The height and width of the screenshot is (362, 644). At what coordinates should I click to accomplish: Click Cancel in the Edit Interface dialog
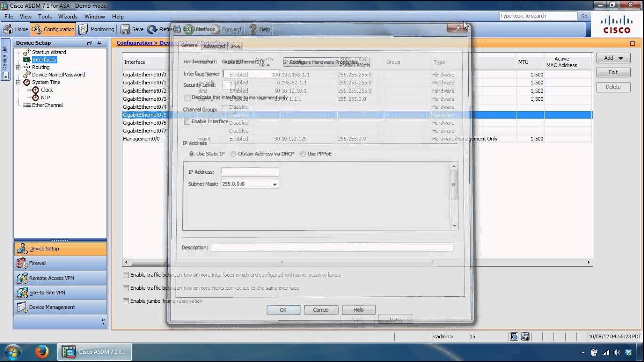click(320, 310)
